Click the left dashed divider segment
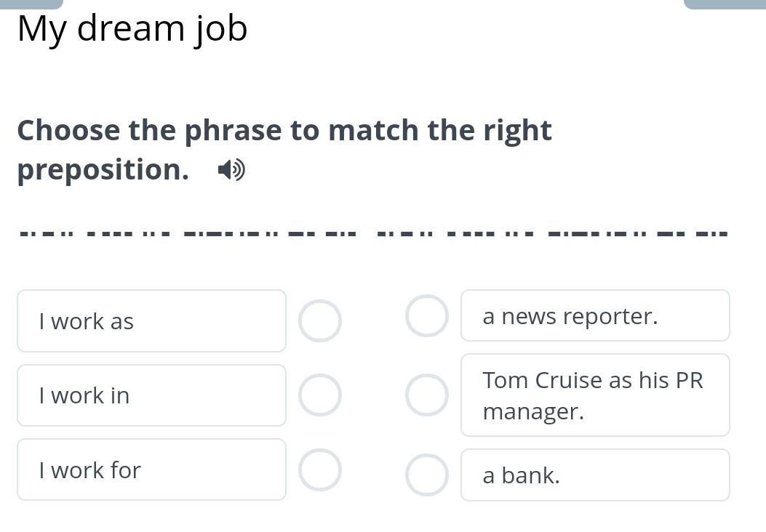Viewport: 766px width, 532px height. point(188,234)
